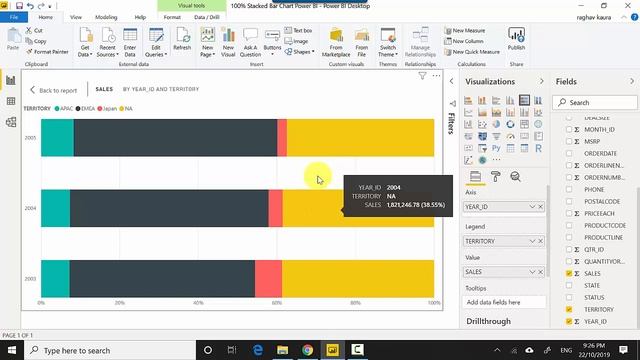
Task: Open the Help ribbon tab
Action: coord(140,17)
